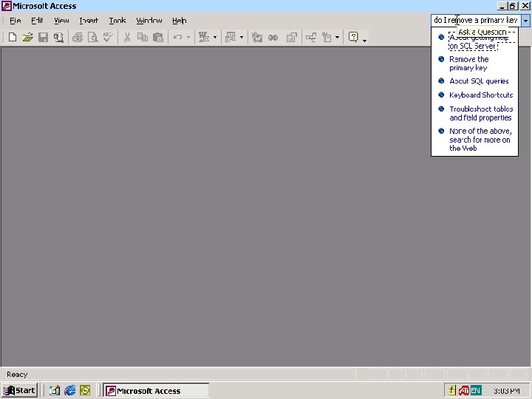Expand the New Object dropdown arrow
Image resolution: width=532 pixels, height=399 pixels.
tap(337, 38)
